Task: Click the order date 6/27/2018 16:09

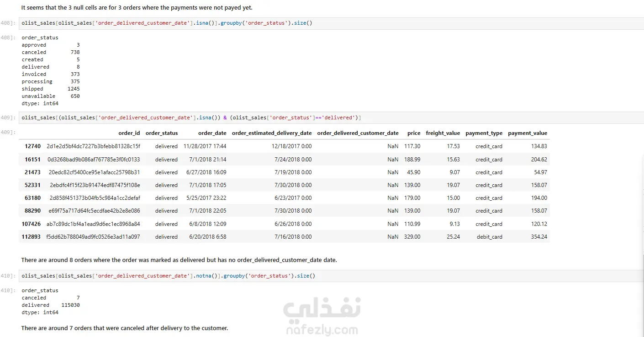Action: coord(206,172)
